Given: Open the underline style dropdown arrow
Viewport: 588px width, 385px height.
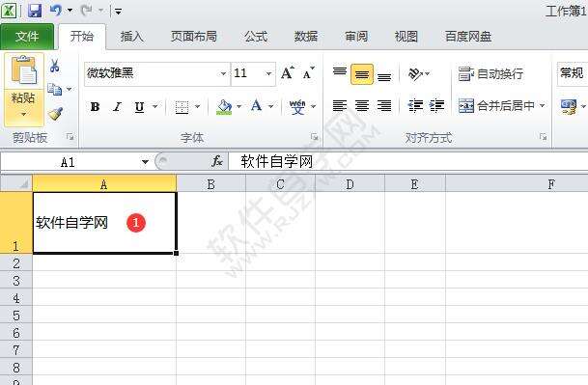Looking at the screenshot, I should coord(154,107).
